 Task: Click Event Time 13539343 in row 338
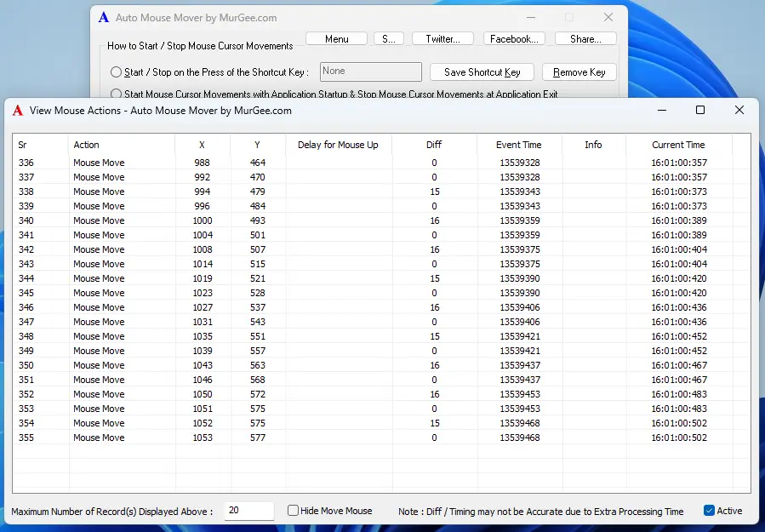(520, 192)
